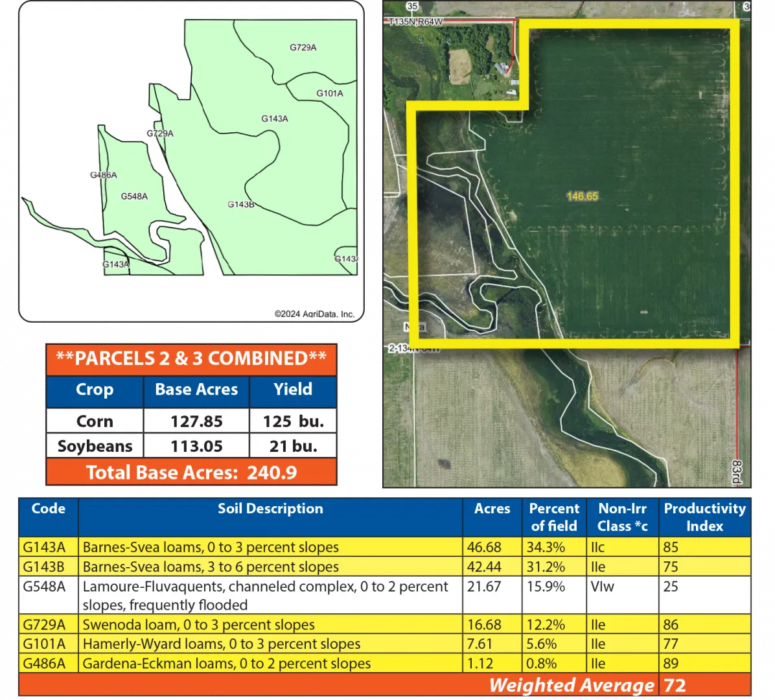Click the Swenoda loam soil description row
775x700 pixels.
199,625
